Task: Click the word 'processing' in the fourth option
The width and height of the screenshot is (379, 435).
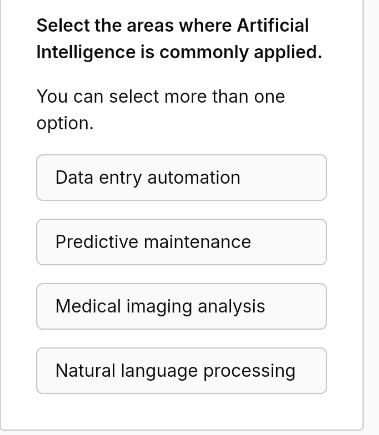Action: coord(249,371)
